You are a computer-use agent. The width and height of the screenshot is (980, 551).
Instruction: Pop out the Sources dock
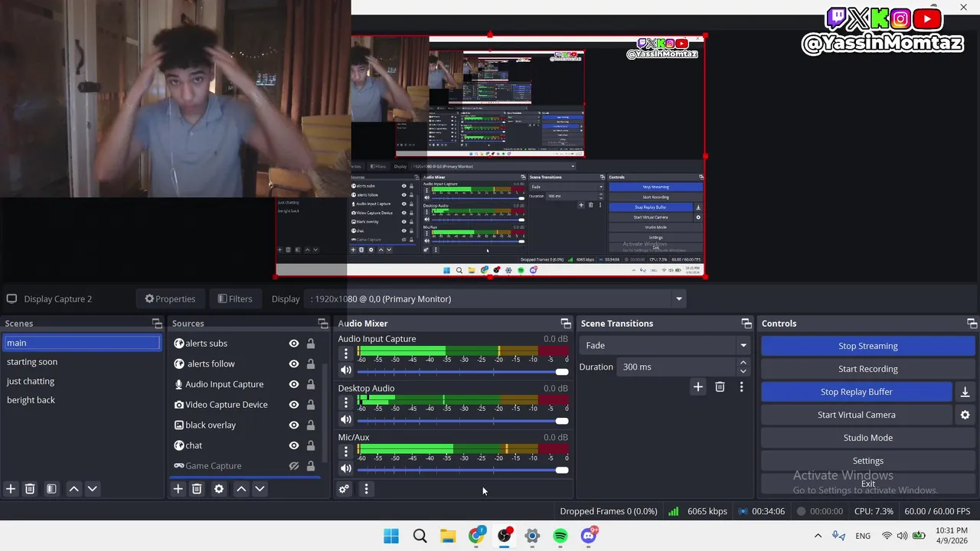(323, 324)
